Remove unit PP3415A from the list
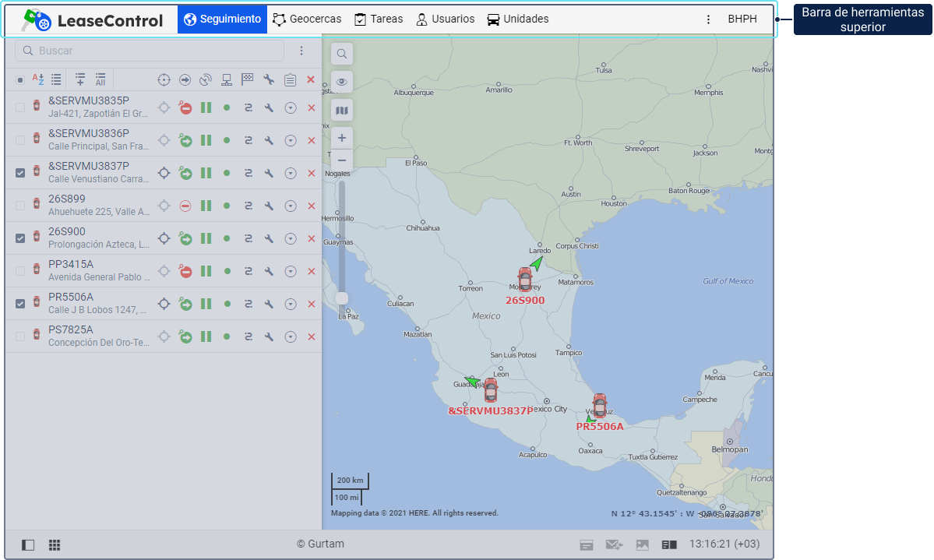The height and width of the screenshot is (560, 934). (311, 271)
